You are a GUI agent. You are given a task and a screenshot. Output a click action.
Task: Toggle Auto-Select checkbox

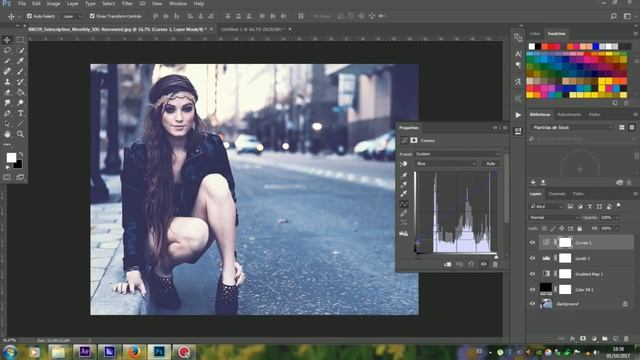[29, 16]
